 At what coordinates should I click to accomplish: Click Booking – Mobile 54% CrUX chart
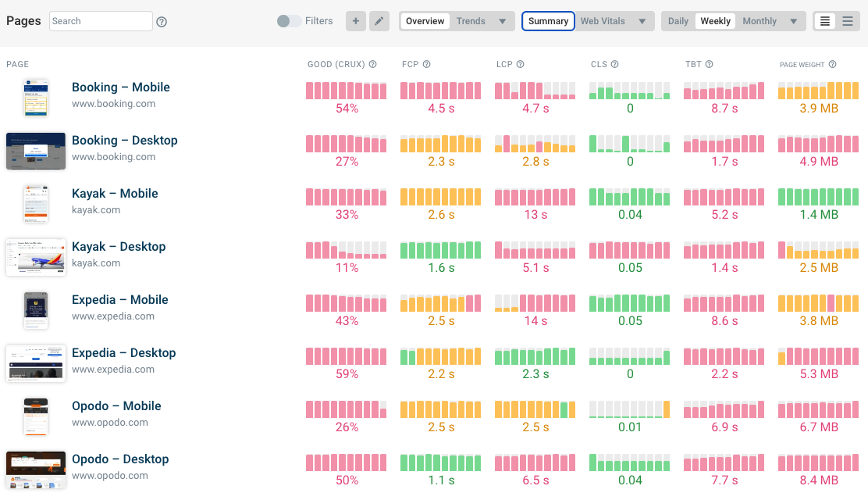pos(346,91)
